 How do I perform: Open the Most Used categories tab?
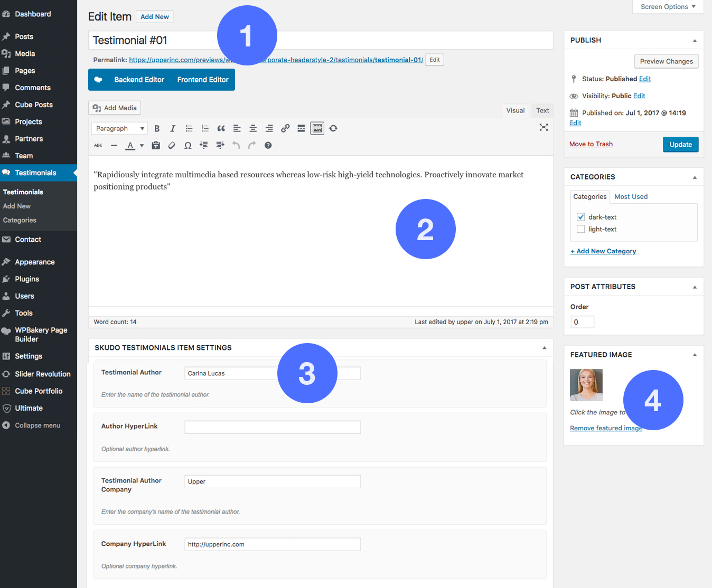pos(631,197)
